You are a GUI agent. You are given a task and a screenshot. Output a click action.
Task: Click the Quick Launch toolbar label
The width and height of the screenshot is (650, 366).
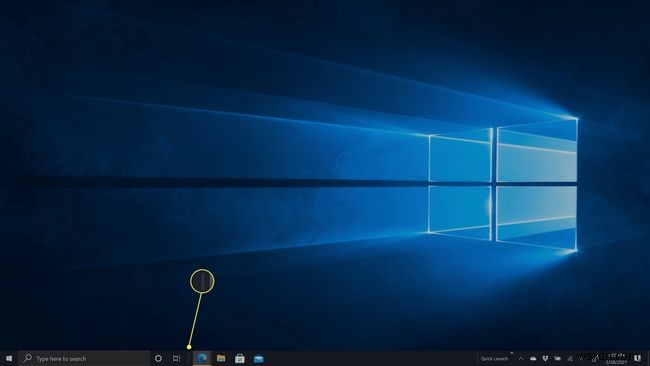point(494,359)
